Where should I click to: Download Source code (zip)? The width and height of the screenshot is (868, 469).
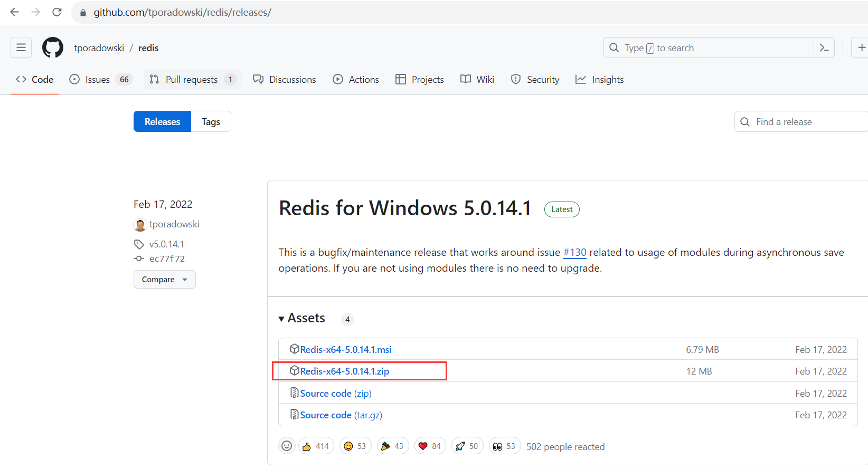pyautogui.click(x=336, y=393)
